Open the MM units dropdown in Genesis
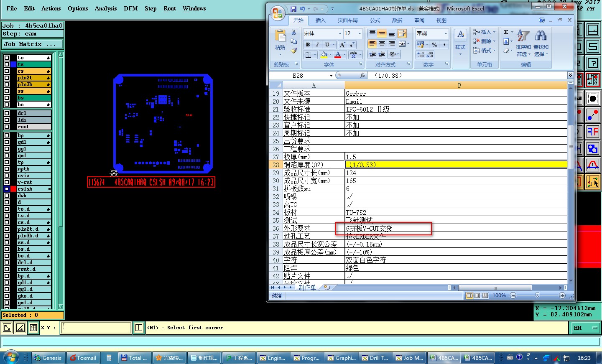 click(x=585, y=328)
